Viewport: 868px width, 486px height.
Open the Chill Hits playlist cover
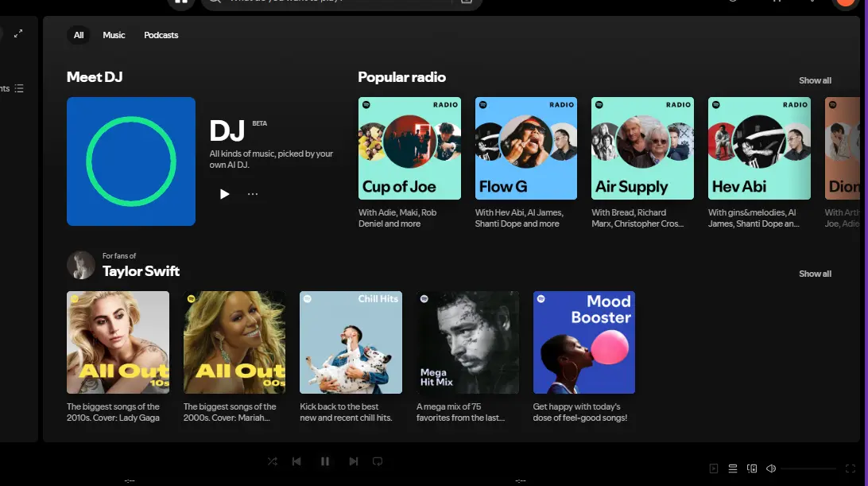(x=351, y=343)
